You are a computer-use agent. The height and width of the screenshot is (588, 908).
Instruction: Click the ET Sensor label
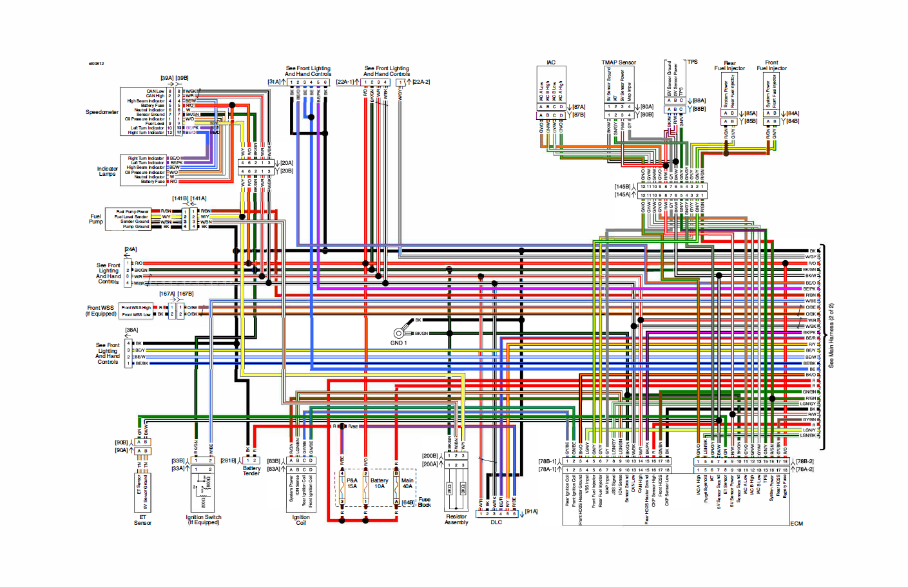point(142,520)
